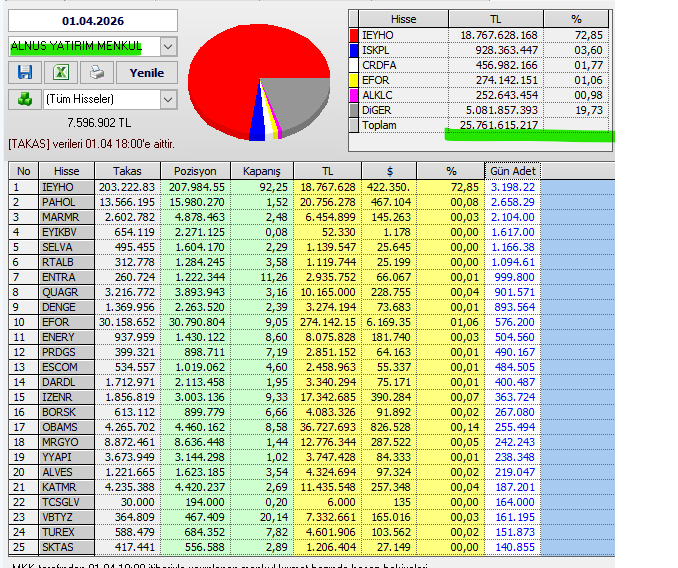Select the OBAMS row
Image resolution: width=678 pixels, height=568 pixels.
[311, 427]
